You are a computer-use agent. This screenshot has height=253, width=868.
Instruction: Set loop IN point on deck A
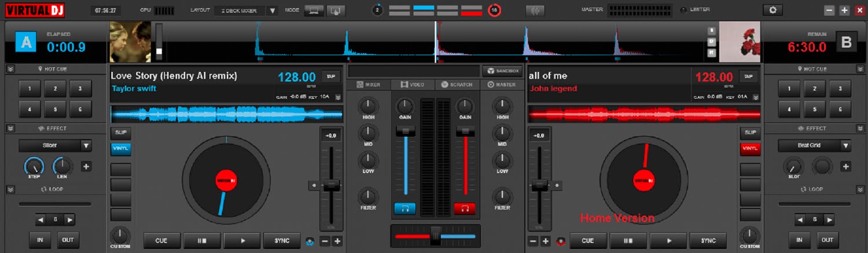click(x=40, y=240)
